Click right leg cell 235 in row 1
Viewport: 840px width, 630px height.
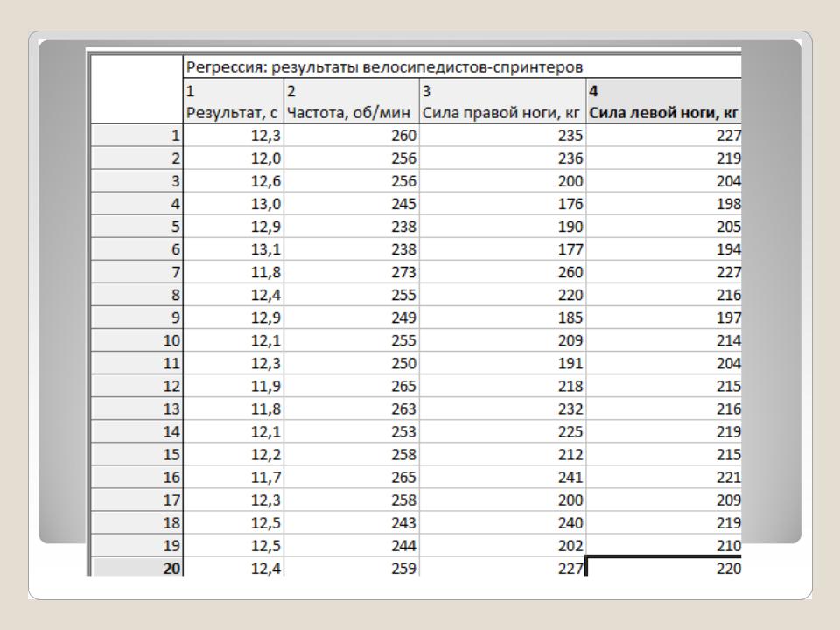[x=503, y=136]
